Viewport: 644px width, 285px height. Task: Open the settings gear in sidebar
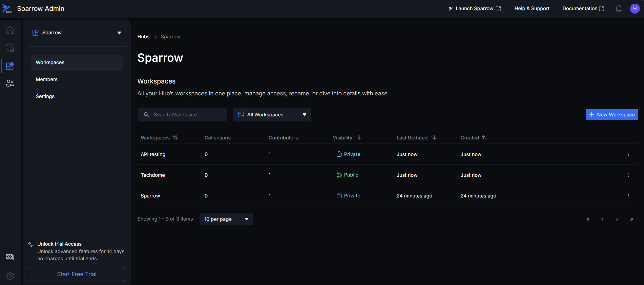tap(10, 276)
